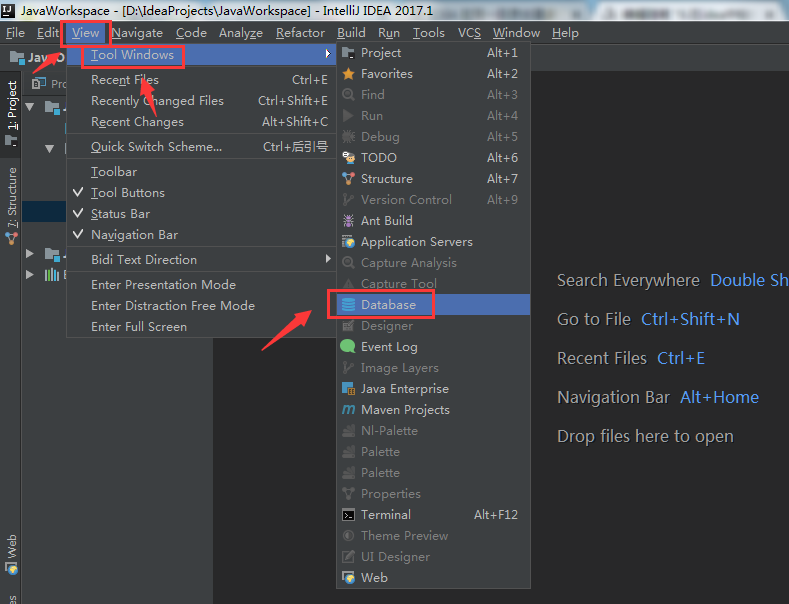Toggle the Navigation Bar checkmark option
This screenshot has width=789, height=604.
[201, 235]
